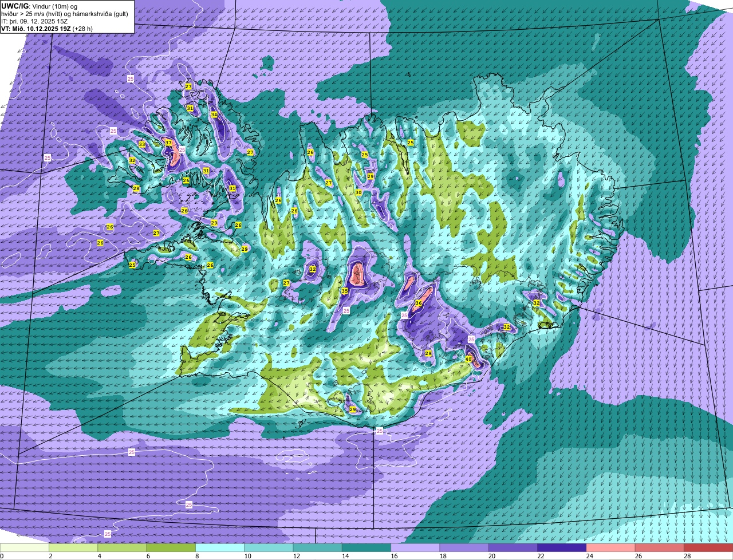This screenshot has height=560, width=733.
Task: Click the olive green 6–8 m/s legend swatch
Action: tap(171, 548)
